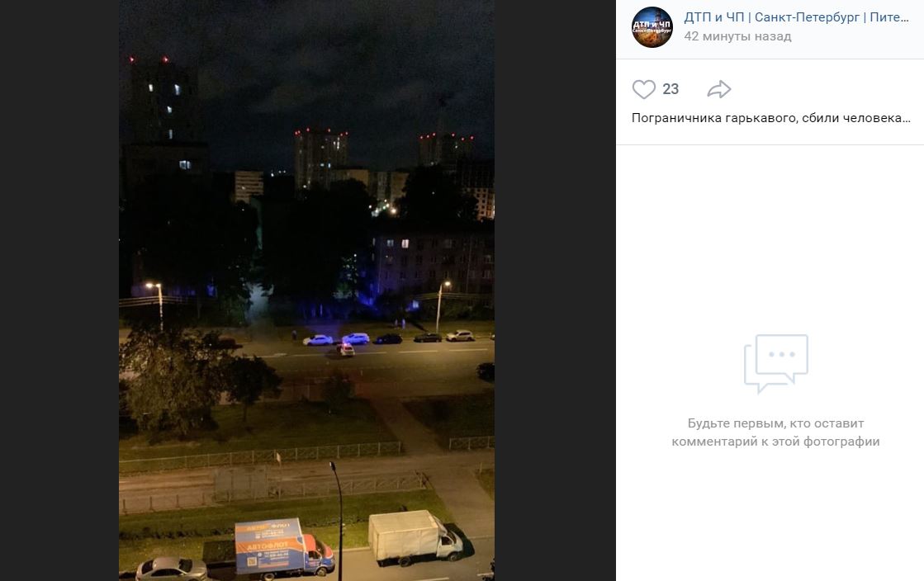
Task: Click the 'Будьте первым, кто оставит комментарий' text
Action: [x=775, y=432]
